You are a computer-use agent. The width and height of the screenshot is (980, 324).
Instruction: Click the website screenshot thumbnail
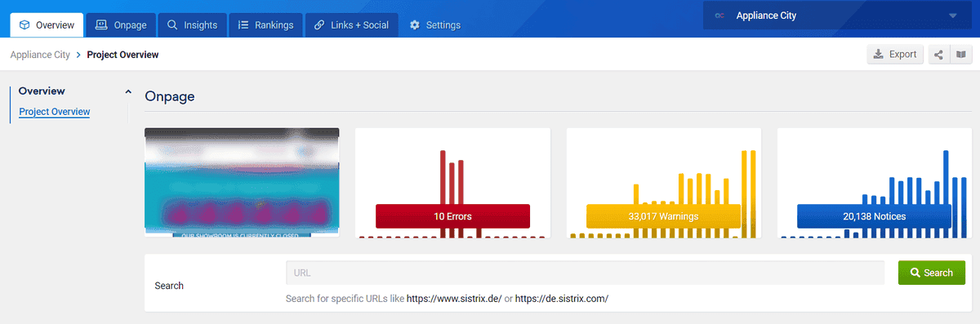coord(242,183)
